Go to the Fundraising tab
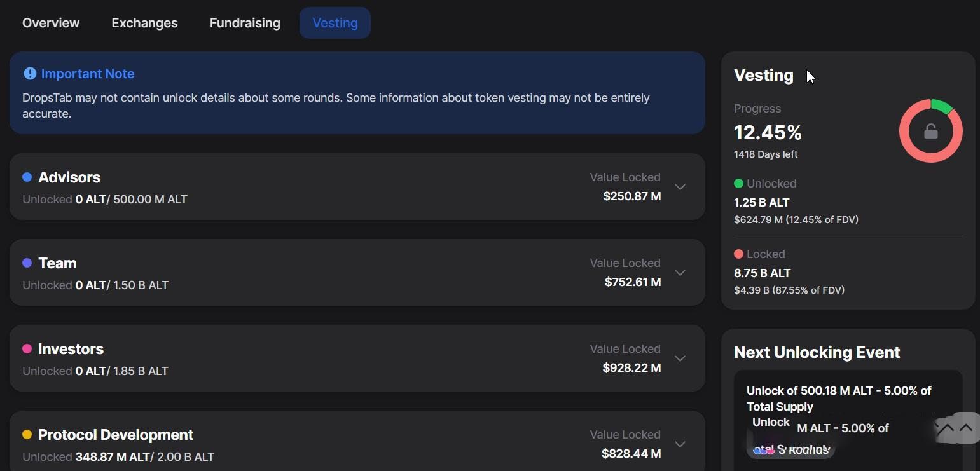 click(x=245, y=23)
